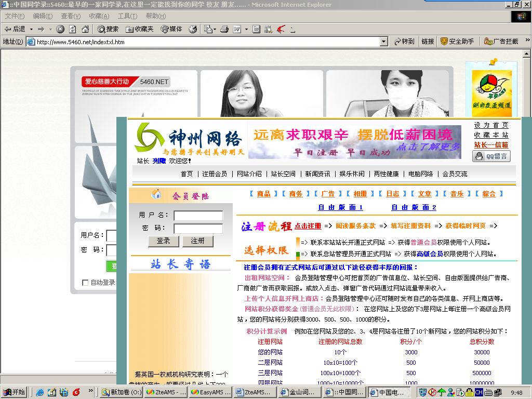This screenshot has width=532, height=399.
Task: Refresh the page with the refresh icon
Action: 73,29
